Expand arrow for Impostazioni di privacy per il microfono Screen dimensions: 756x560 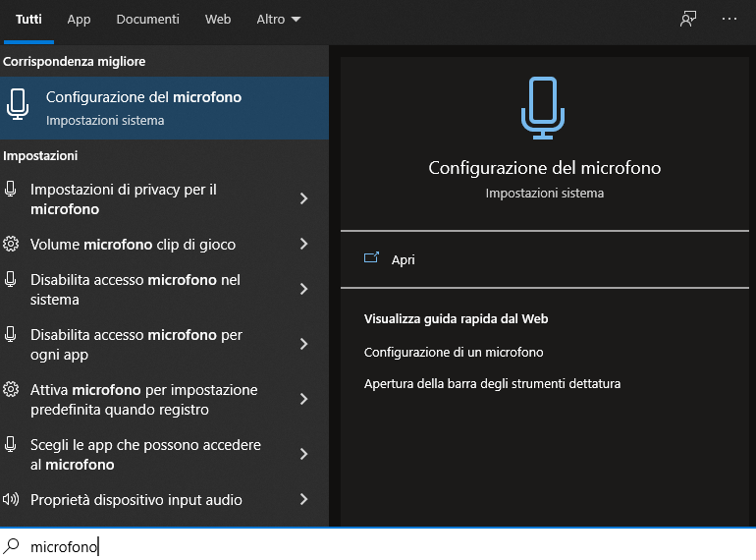(303, 198)
